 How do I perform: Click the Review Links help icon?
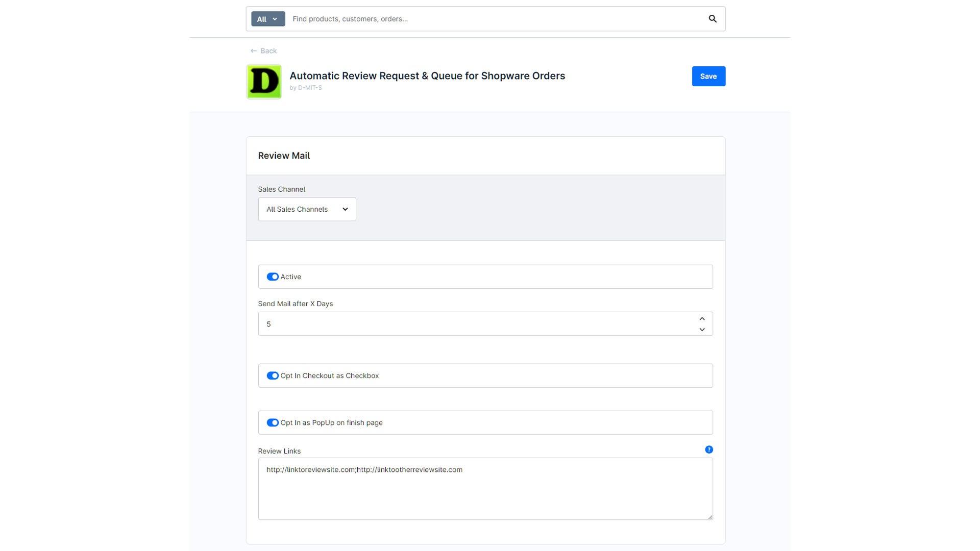click(x=709, y=449)
